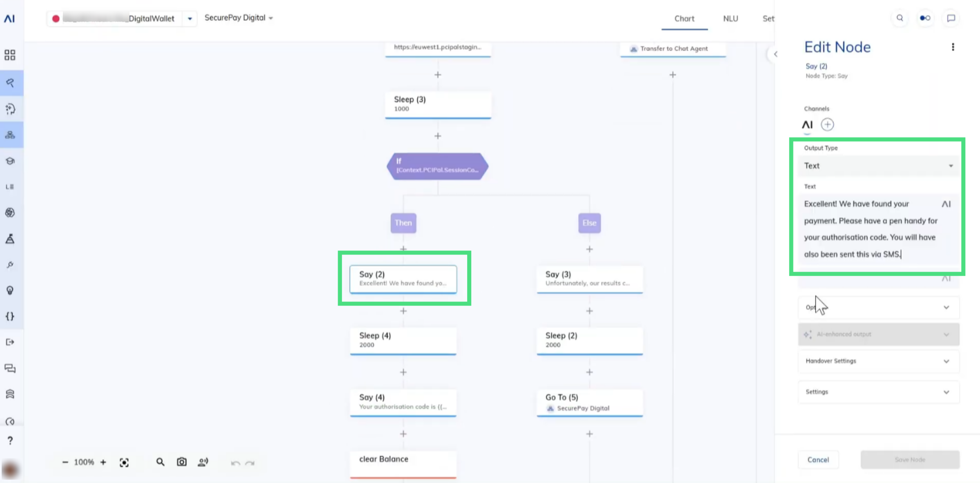
Task: Switch to the Chart tab
Action: point(684,19)
